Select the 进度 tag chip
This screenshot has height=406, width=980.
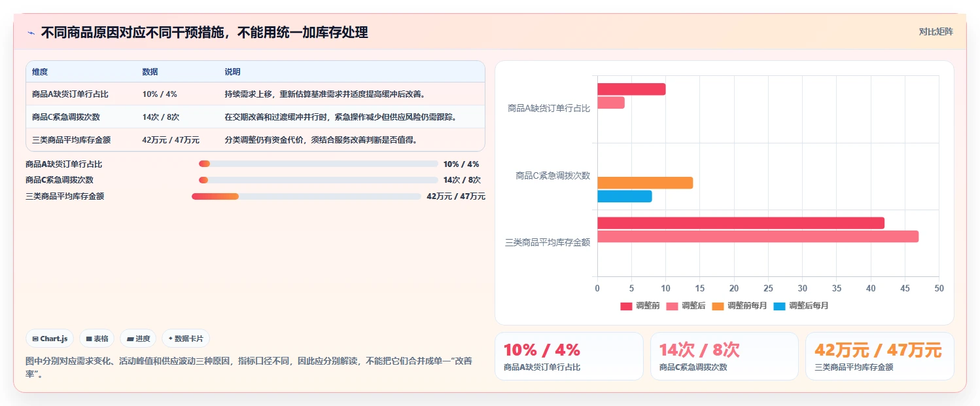[138, 339]
